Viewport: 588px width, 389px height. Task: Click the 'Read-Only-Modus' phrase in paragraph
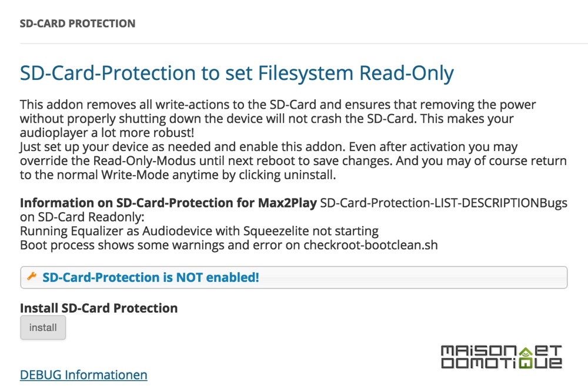(145, 161)
